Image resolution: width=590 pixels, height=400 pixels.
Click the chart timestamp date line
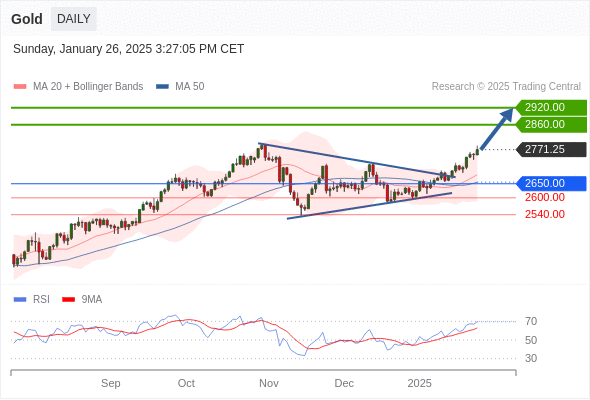click(x=128, y=49)
